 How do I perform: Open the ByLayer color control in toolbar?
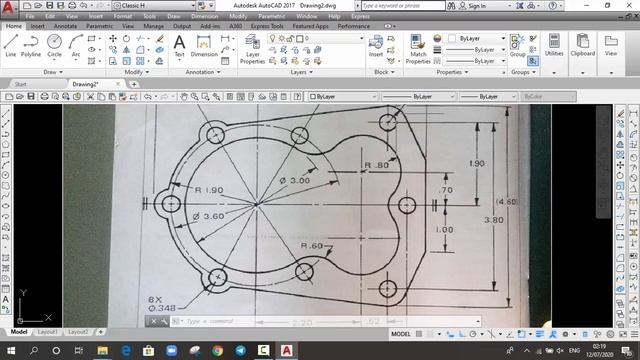[342, 97]
